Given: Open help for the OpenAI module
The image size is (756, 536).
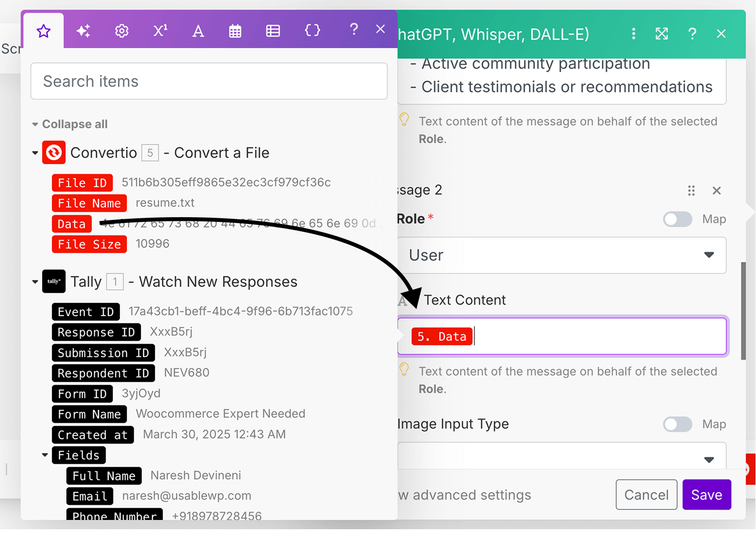Looking at the screenshot, I should (692, 34).
